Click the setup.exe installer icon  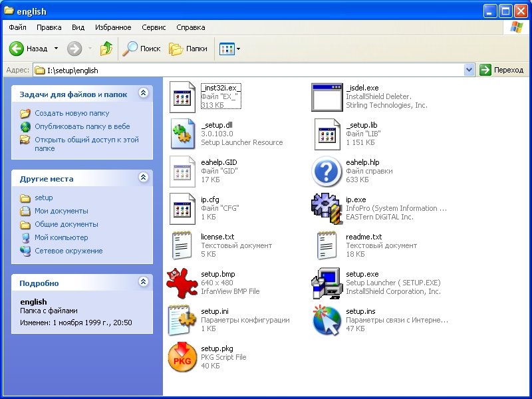click(327, 283)
